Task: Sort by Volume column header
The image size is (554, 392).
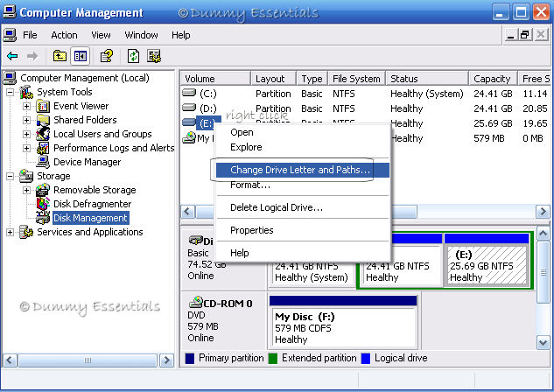Action: click(215, 79)
